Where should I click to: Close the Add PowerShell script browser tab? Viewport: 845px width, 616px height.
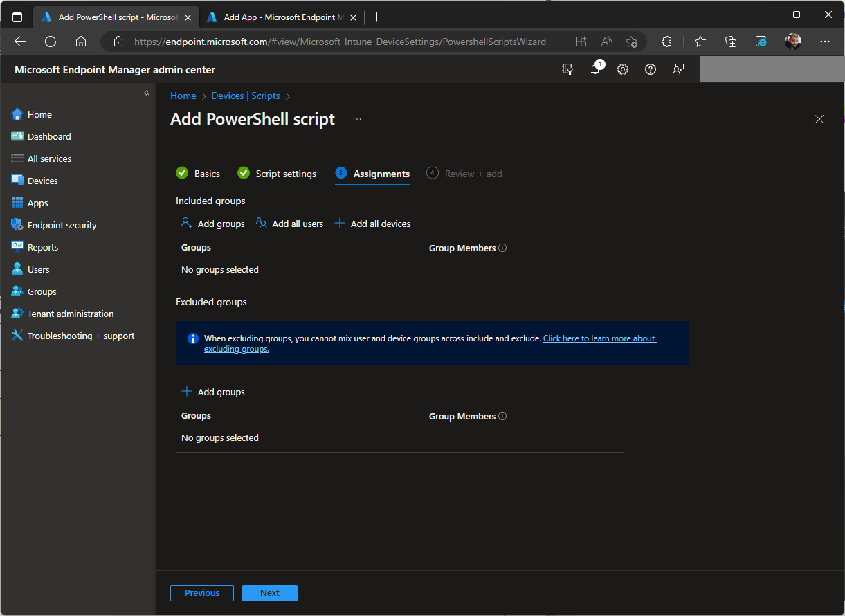tap(188, 17)
